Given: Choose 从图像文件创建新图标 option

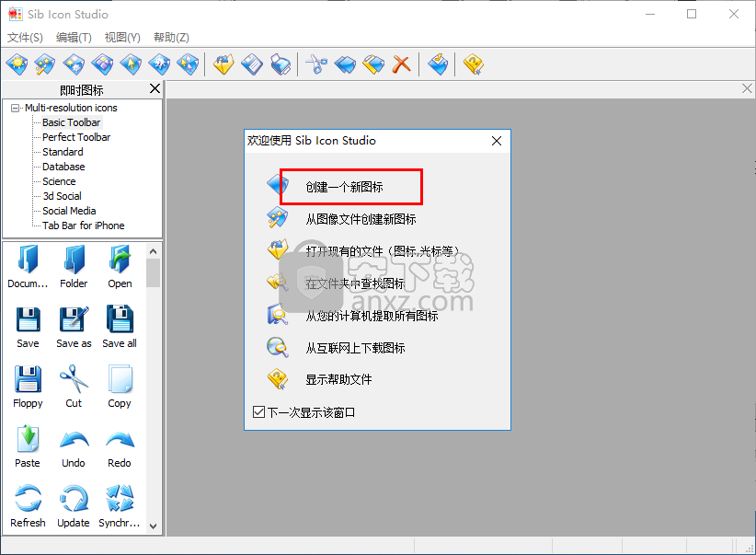Looking at the screenshot, I should [x=361, y=219].
